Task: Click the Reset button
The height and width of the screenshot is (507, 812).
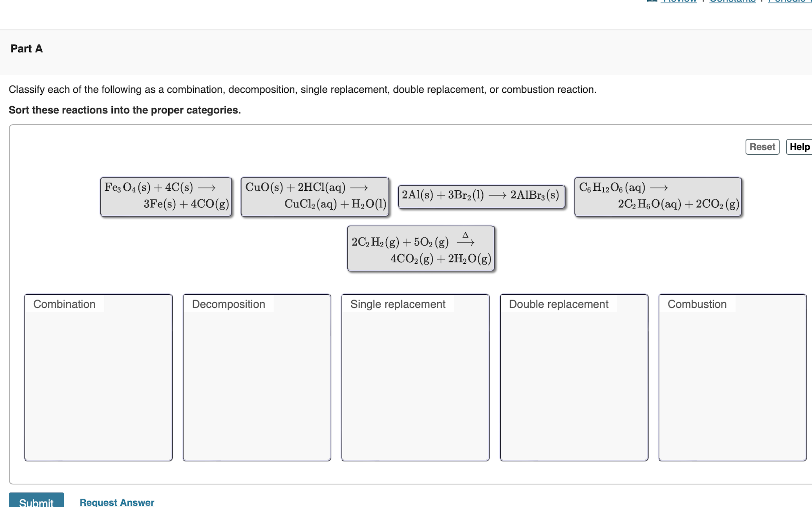Action: 762,146
